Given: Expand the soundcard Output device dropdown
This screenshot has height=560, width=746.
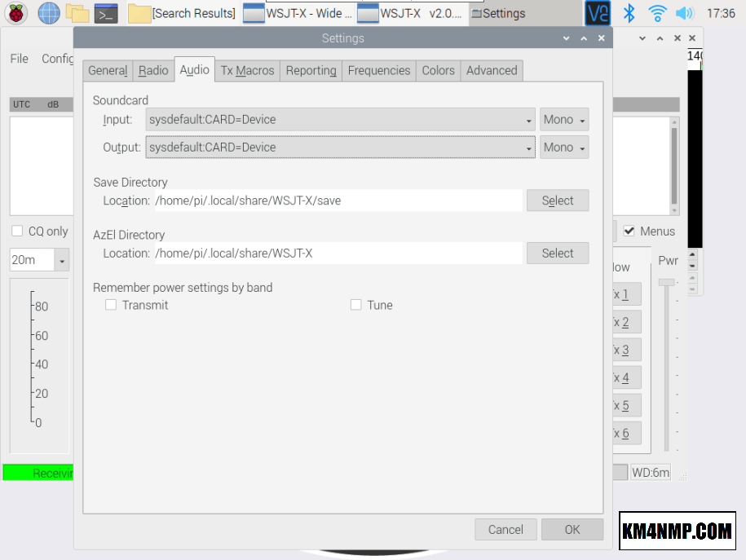Looking at the screenshot, I should 340,148.
